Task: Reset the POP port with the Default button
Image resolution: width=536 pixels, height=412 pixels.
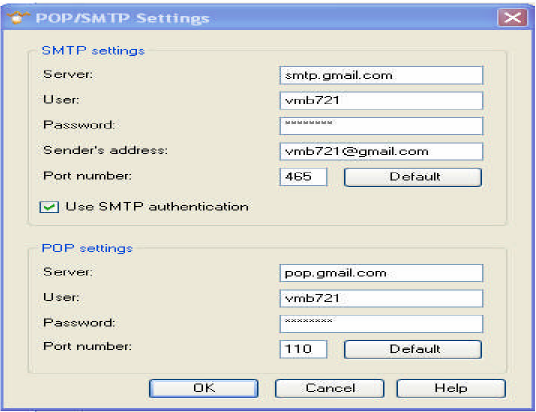Action: 413,349
